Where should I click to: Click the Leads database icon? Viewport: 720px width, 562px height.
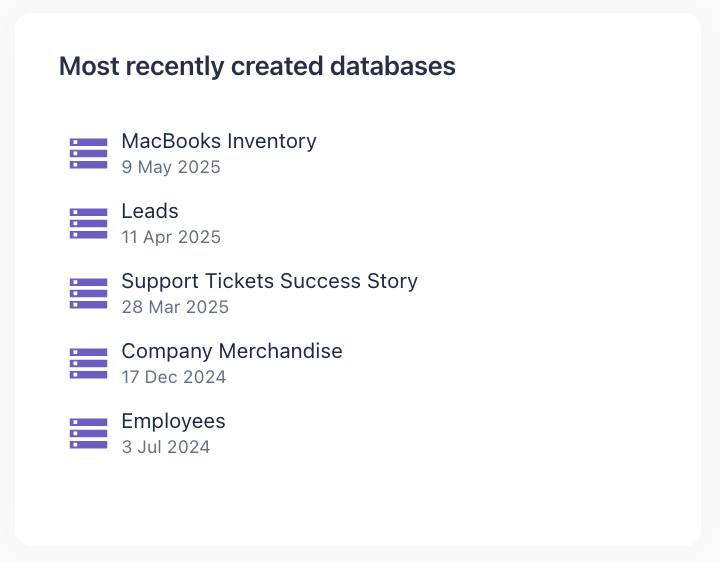point(88,224)
